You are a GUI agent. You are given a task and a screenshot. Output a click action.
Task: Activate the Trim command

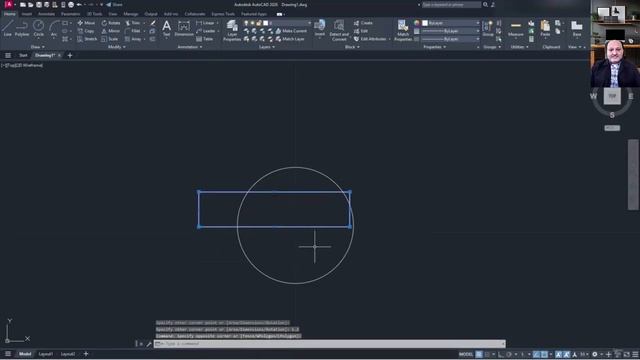133,23
